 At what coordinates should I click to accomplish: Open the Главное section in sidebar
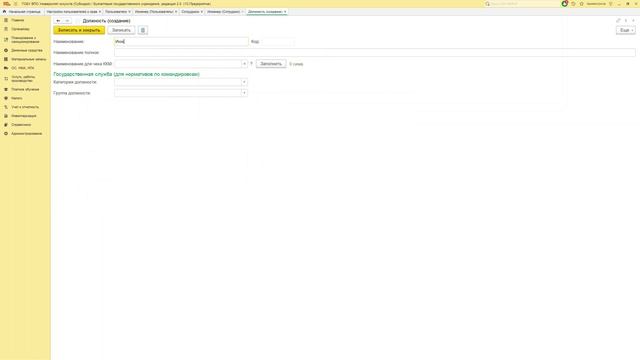[x=18, y=20]
